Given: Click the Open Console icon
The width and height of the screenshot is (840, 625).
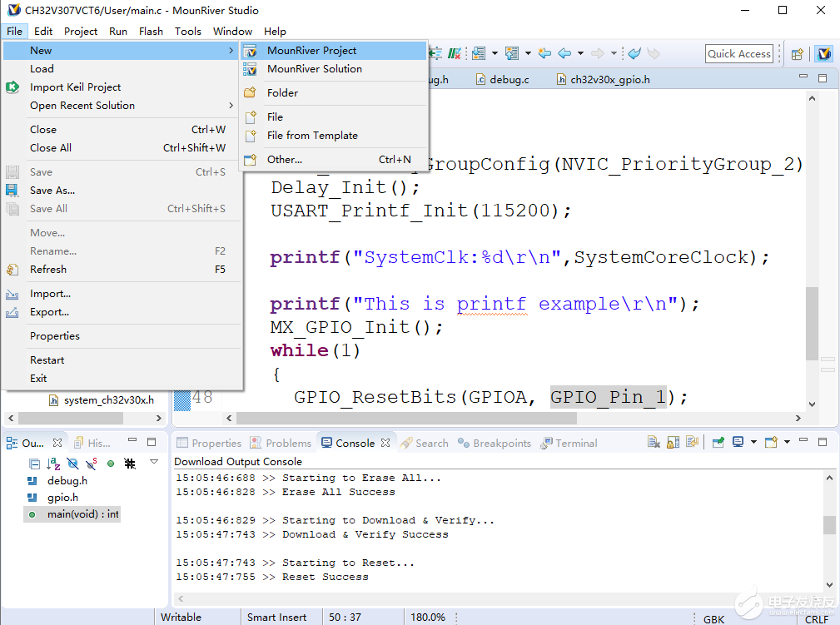Looking at the screenshot, I should [772, 442].
